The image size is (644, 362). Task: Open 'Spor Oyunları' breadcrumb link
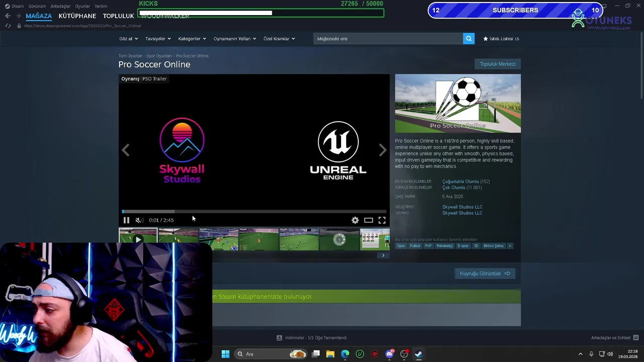[x=159, y=56]
